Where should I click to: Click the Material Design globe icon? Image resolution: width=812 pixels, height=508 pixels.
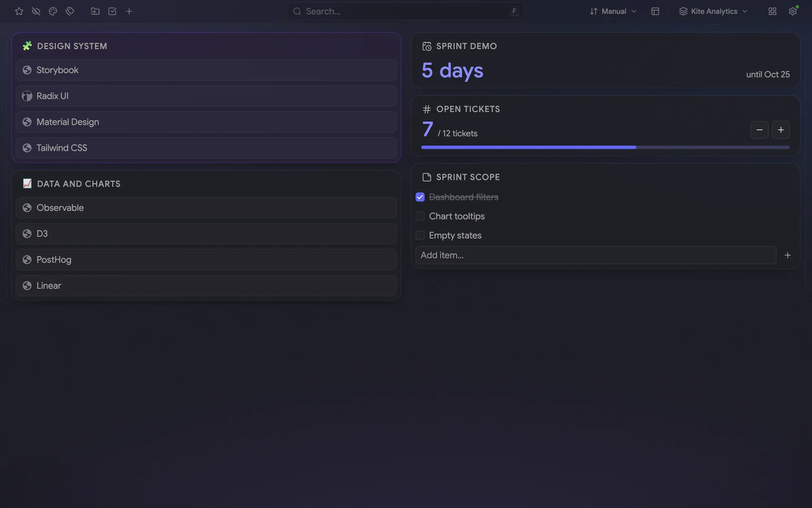[x=27, y=122]
